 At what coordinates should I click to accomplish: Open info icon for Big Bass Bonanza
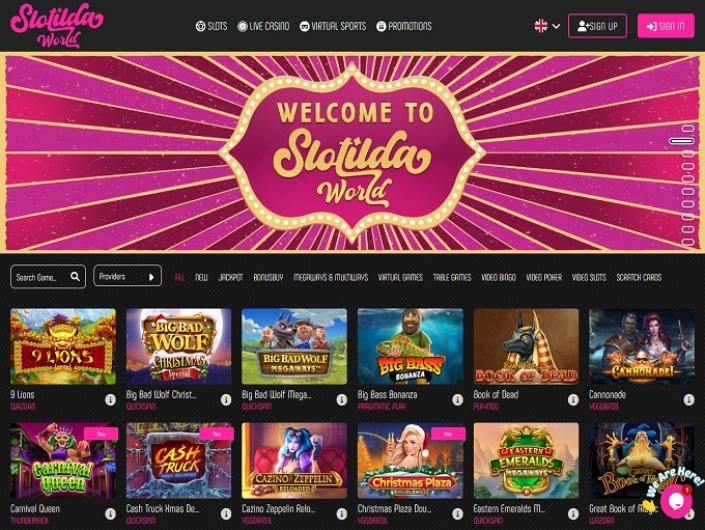tap(457, 399)
